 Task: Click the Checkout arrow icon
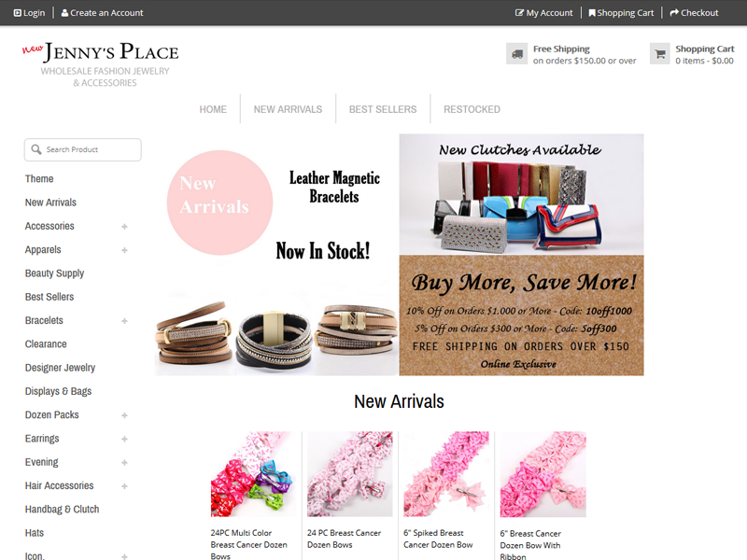[x=674, y=13]
